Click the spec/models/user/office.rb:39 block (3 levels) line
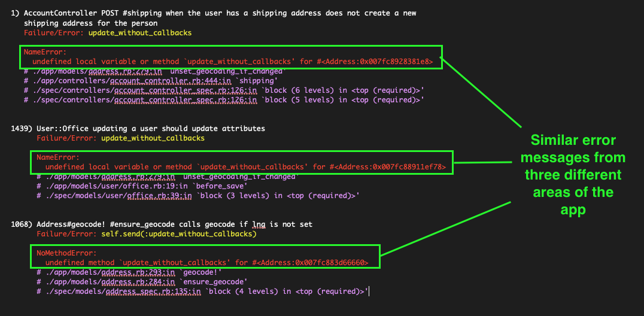644x316 pixels. pos(198,196)
